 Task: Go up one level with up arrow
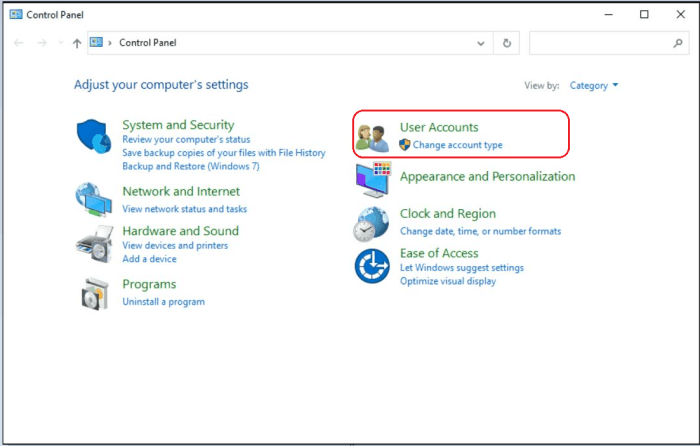click(77, 43)
